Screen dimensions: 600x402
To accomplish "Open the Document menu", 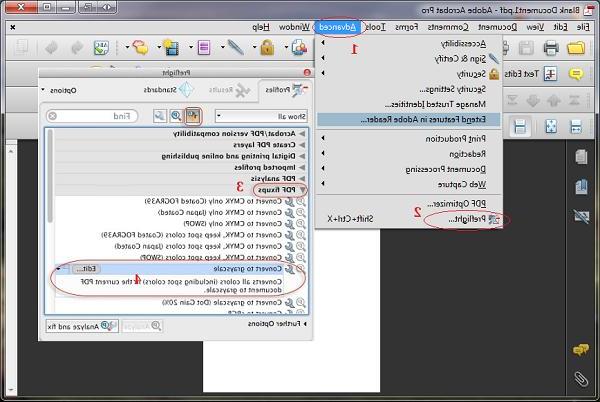I will [497, 27].
